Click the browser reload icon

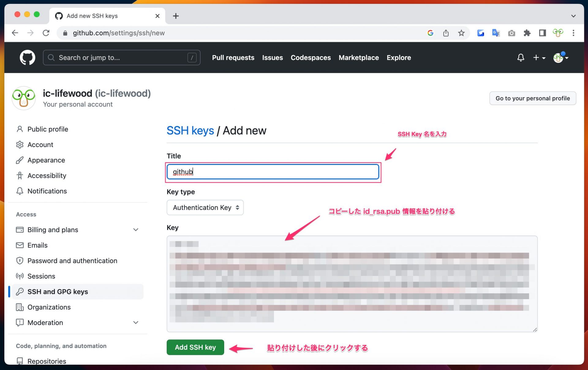(46, 33)
